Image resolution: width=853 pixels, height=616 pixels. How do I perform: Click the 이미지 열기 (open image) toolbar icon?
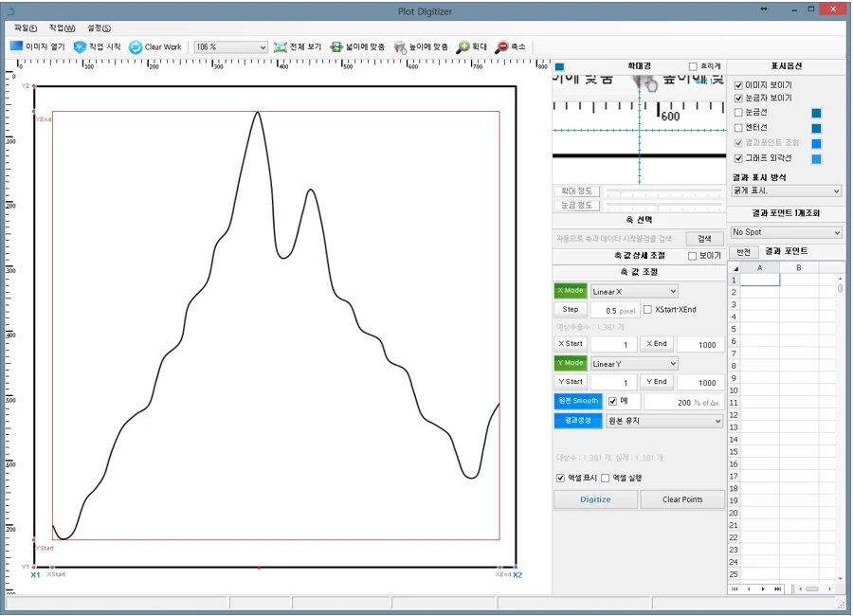click(x=17, y=46)
